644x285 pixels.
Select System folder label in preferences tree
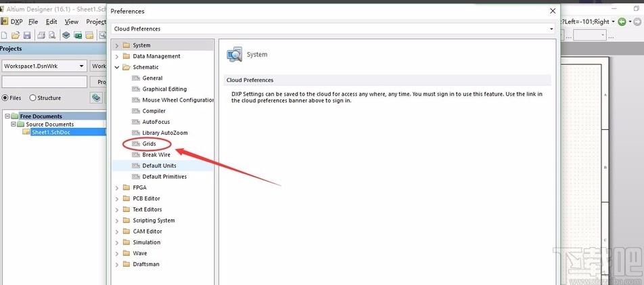[x=141, y=45]
